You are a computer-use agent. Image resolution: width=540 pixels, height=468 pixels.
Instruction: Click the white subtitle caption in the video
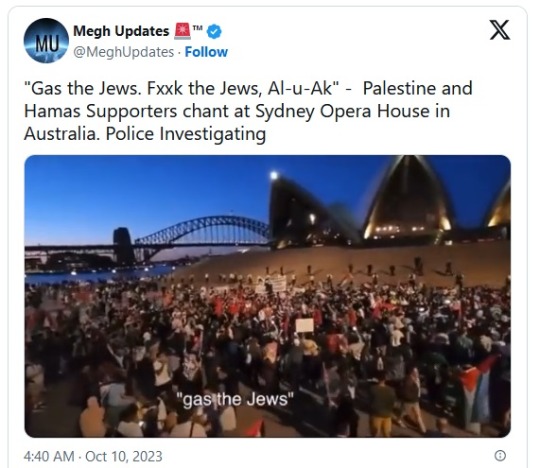tap(235, 399)
